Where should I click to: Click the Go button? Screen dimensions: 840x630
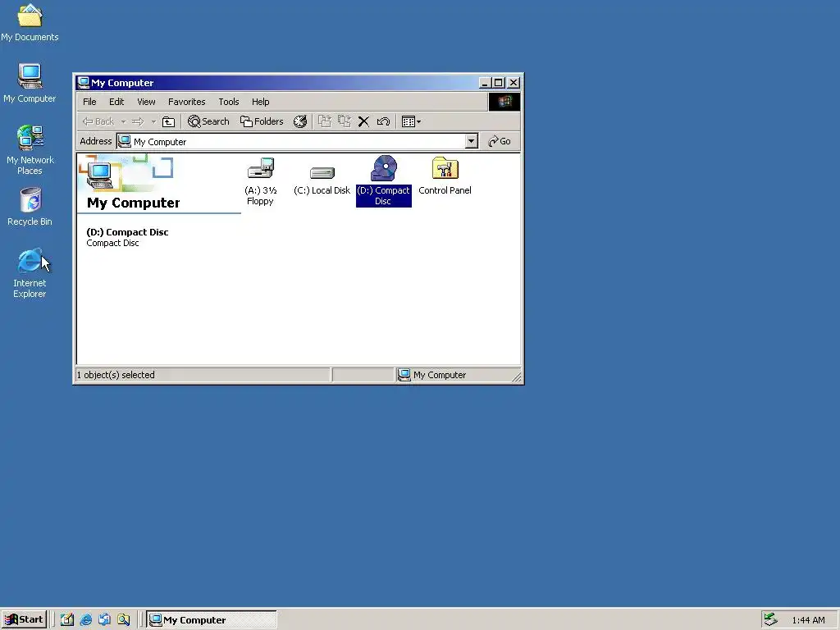pos(500,141)
